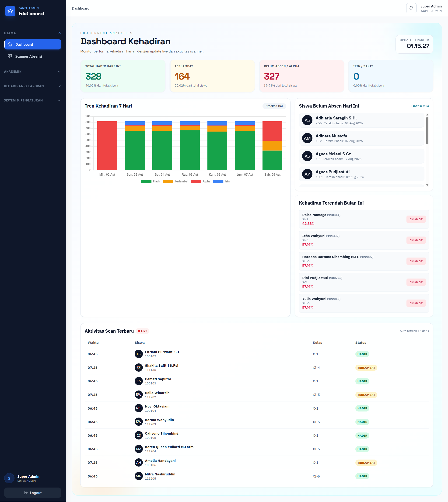Image resolution: width=448 pixels, height=502 pixels.
Task: Click Cetak SP for Raisa Namaga
Action: point(416,219)
